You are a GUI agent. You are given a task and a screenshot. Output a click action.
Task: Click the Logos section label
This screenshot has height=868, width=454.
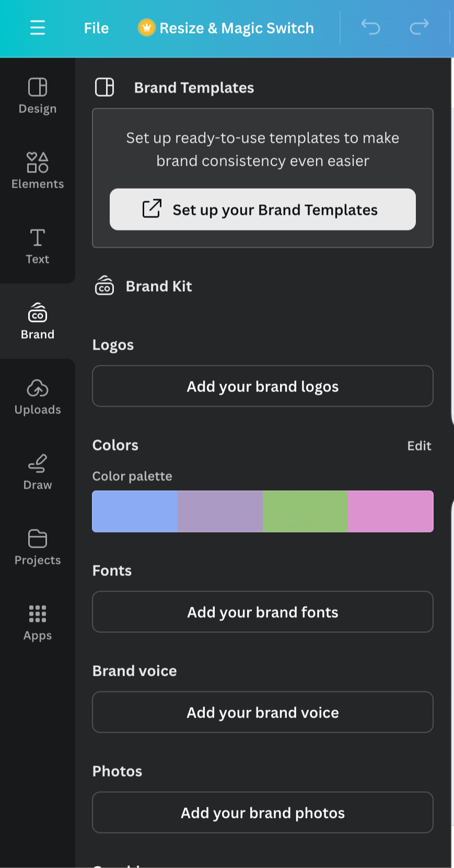113,345
